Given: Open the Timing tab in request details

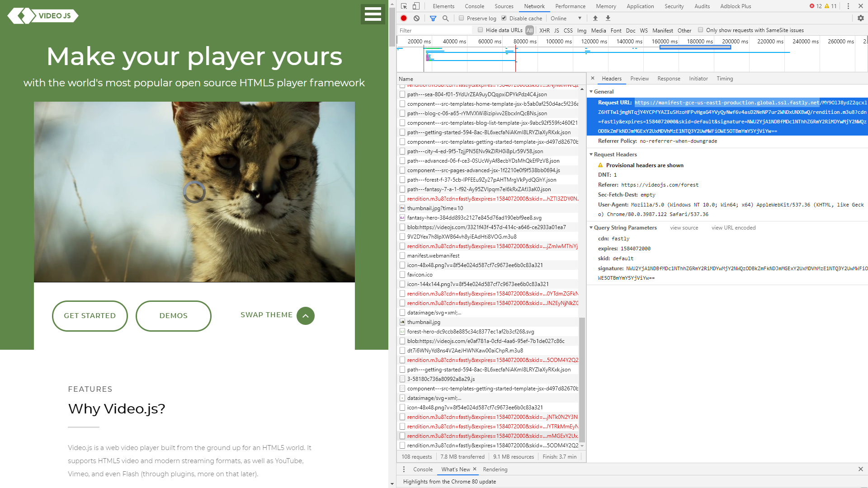Looking at the screenshot, I should click(724, 79).
